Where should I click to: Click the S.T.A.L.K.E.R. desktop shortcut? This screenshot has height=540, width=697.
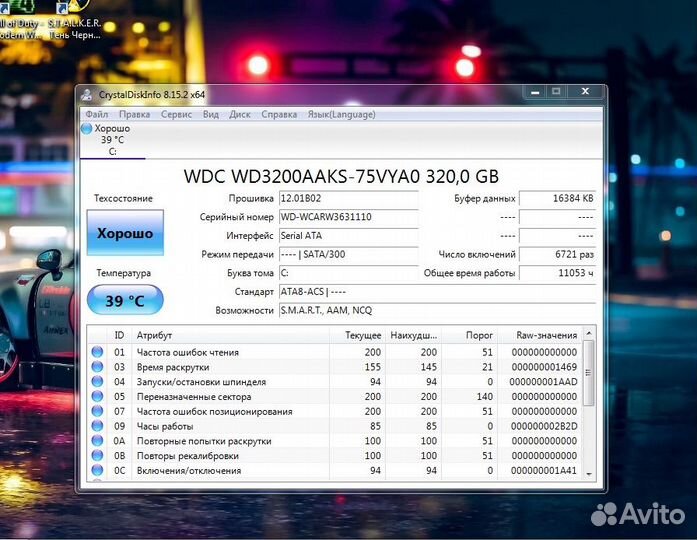(x=74, y=20)
